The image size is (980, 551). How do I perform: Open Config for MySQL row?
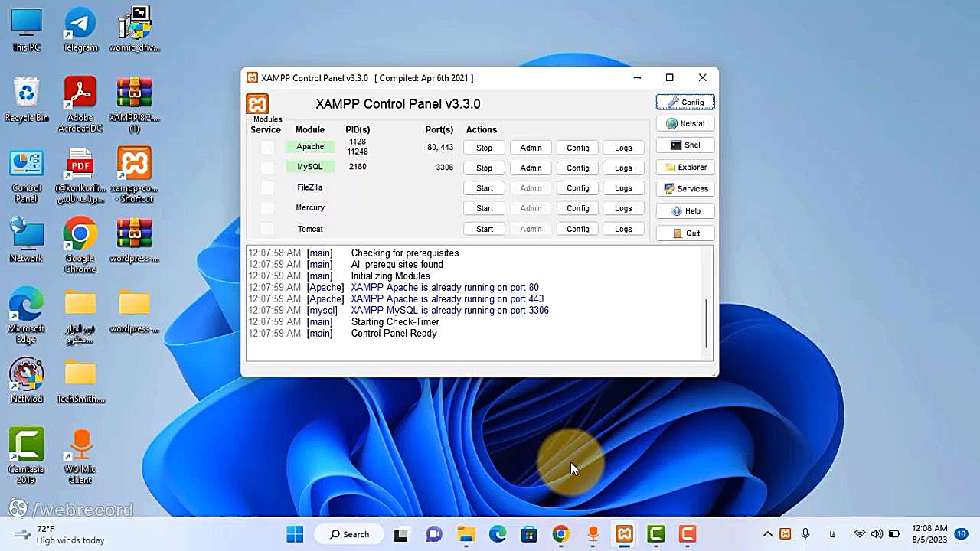(x=578, y=168)
